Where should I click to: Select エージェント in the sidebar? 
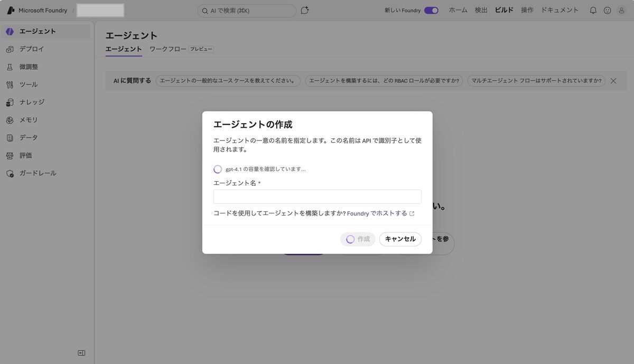click(45, 32)
